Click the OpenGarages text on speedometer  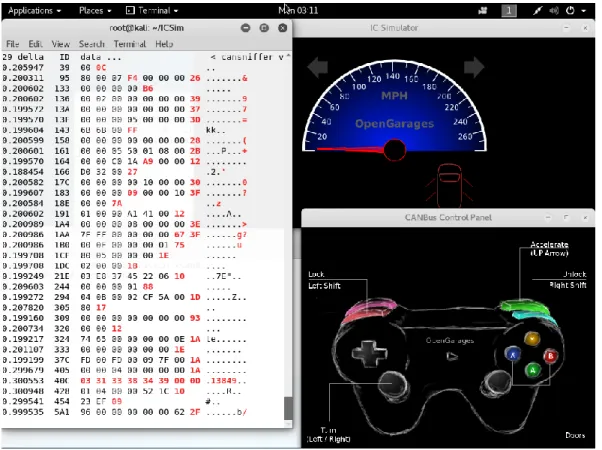point(395,124)
